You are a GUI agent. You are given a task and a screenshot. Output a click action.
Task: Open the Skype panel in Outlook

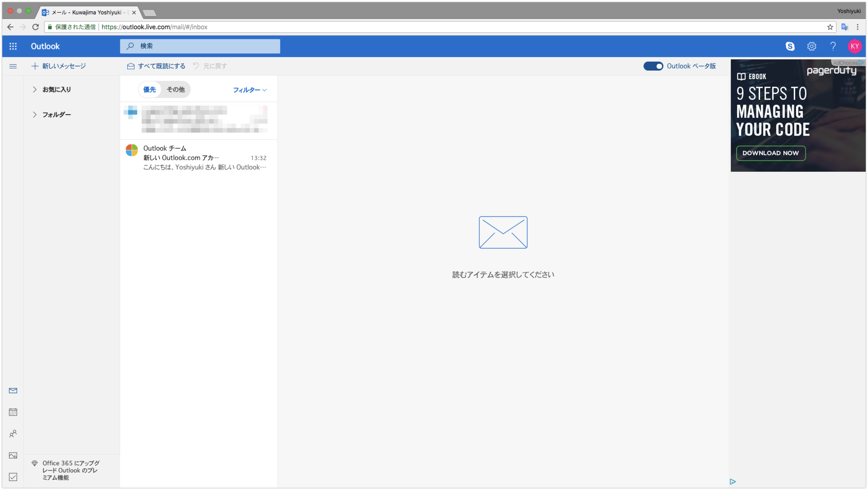point(790,46)
